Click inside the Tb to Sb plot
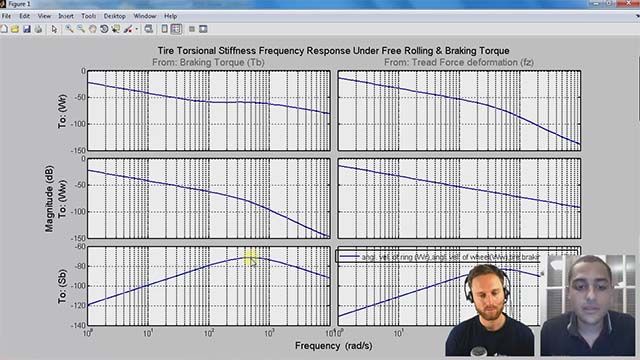 pos(209,286)
